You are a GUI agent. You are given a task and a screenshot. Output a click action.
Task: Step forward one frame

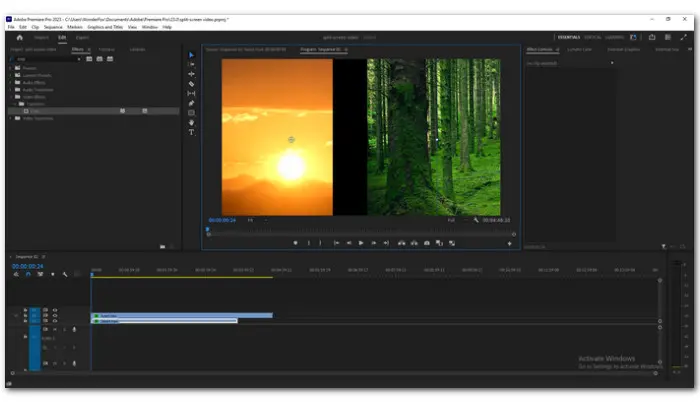[374, 243]
